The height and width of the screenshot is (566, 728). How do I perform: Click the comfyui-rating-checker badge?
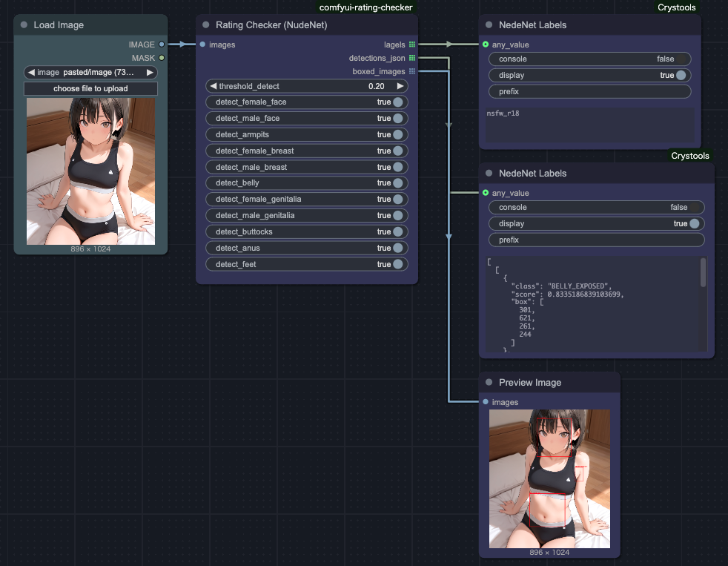point(366,7)
